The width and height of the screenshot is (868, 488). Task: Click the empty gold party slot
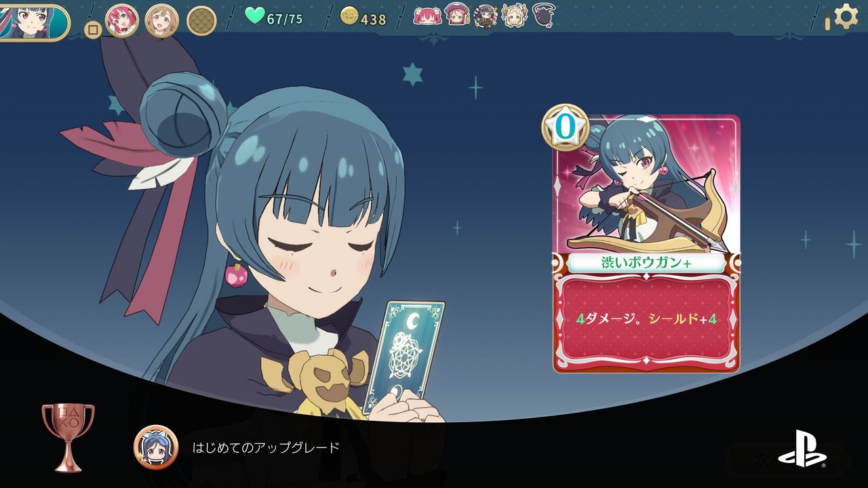point(201,20)
